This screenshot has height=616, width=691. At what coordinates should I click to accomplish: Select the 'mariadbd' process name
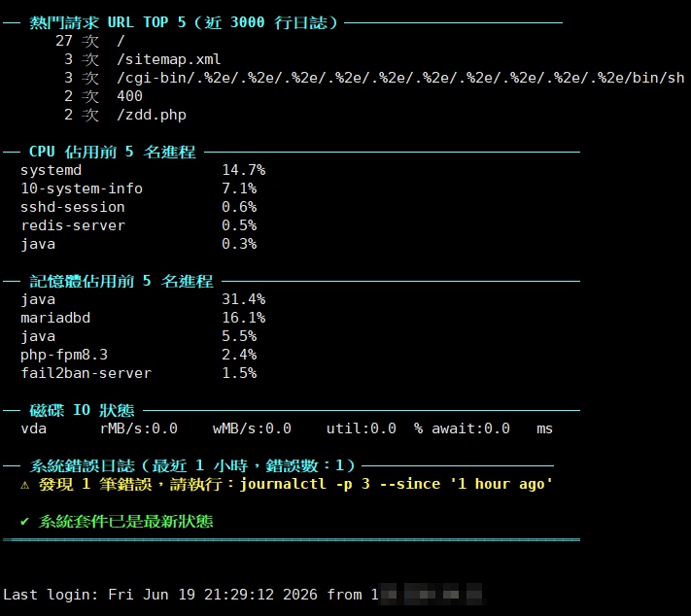click(55, 318)
